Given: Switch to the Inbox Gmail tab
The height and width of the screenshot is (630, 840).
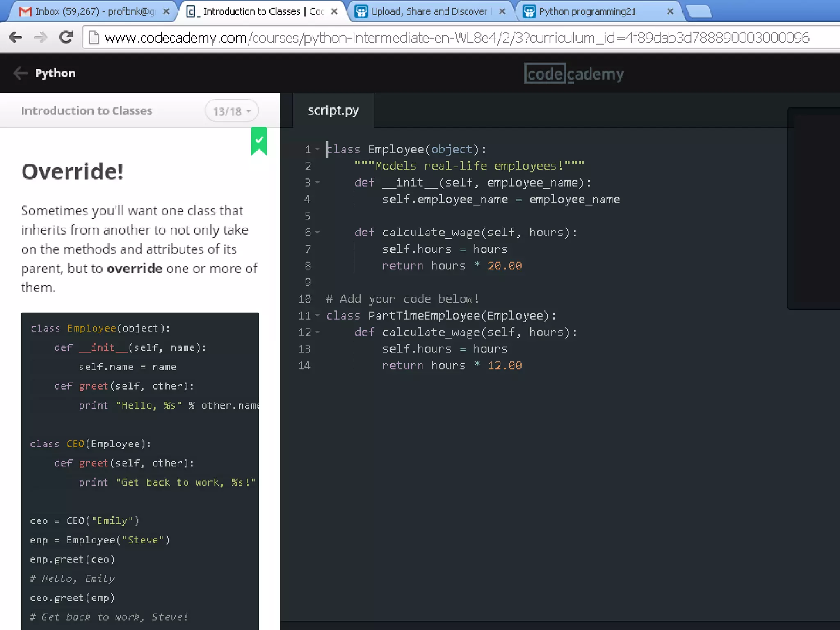Looking at the screenshot, I should [x=95, y=11].
